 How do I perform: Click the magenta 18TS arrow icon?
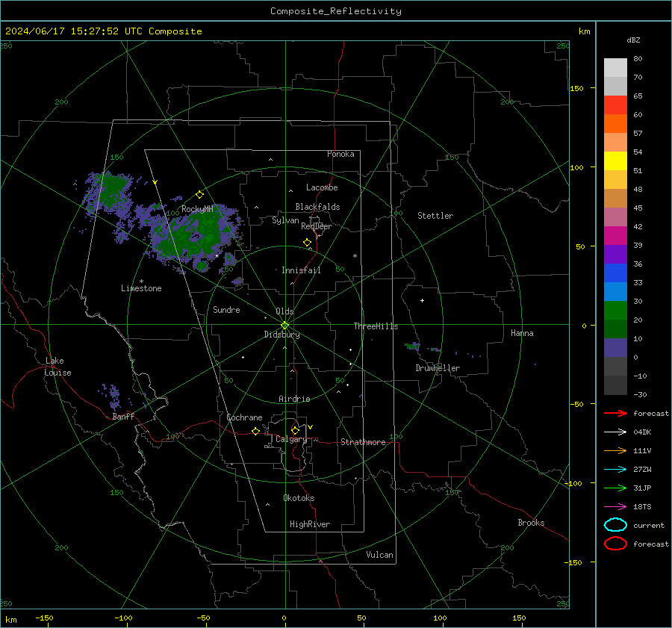[x=615, y=506]
